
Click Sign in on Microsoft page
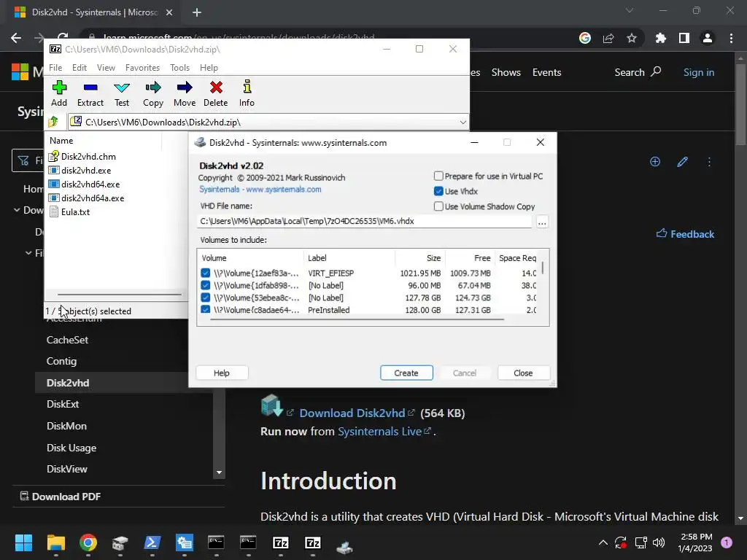(699, 72)
